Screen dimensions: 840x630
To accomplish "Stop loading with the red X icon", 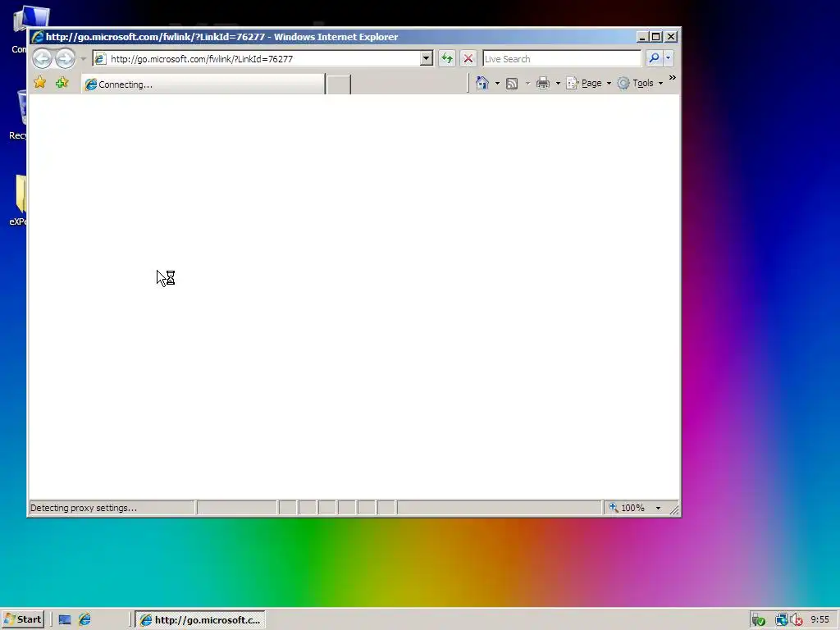I will [x=468, y=58].
